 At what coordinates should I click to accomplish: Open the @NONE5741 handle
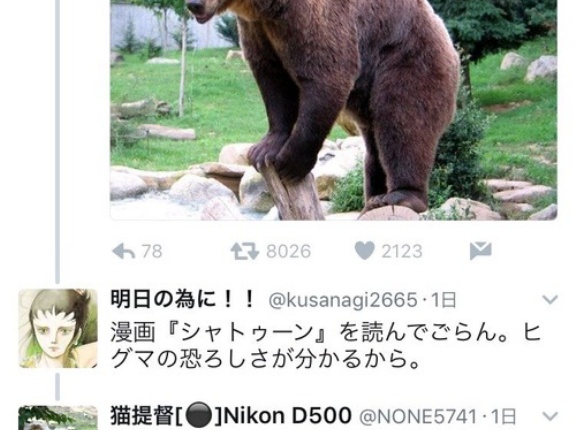point(418,417)
